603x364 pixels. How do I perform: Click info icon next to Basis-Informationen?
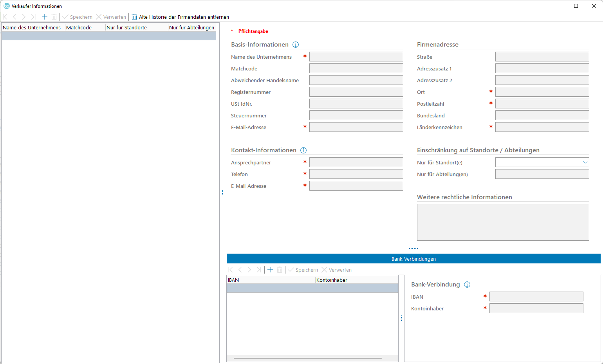(x=296, y=45)
